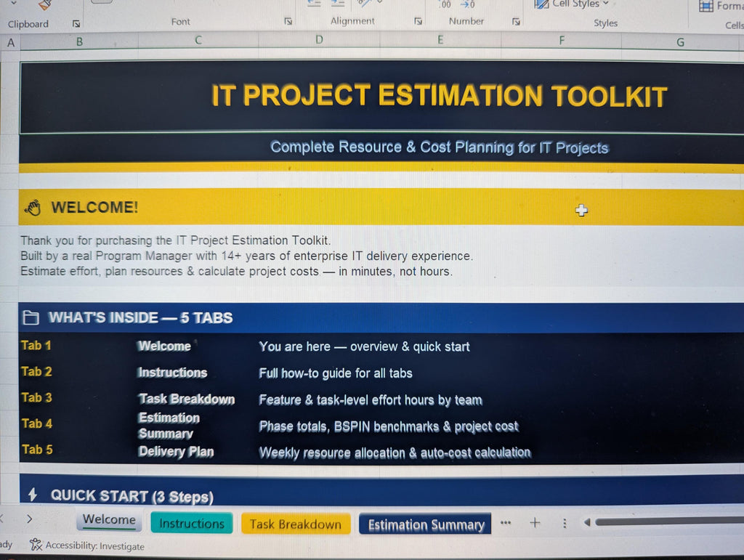This screenshot has height=560, width=744.
Task: Click the waving hand icon beside WELCOME!
Action: (x=33, y=207)
